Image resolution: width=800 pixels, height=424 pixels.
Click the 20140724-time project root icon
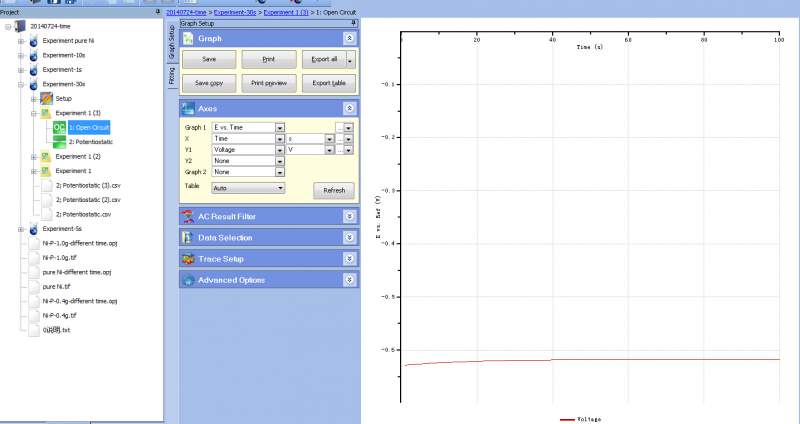point(20,26)
